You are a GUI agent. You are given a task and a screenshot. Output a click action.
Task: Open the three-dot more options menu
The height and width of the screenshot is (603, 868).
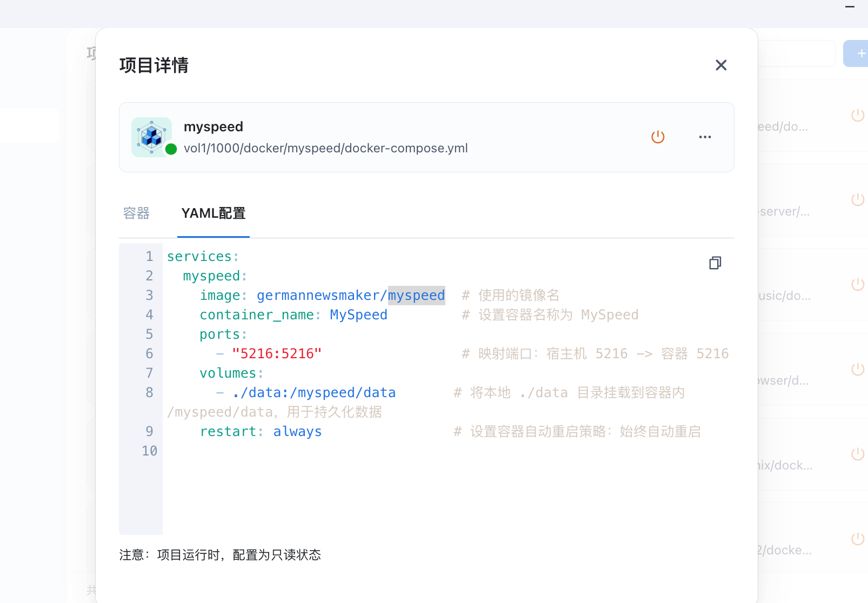click(x=705, y=137)
